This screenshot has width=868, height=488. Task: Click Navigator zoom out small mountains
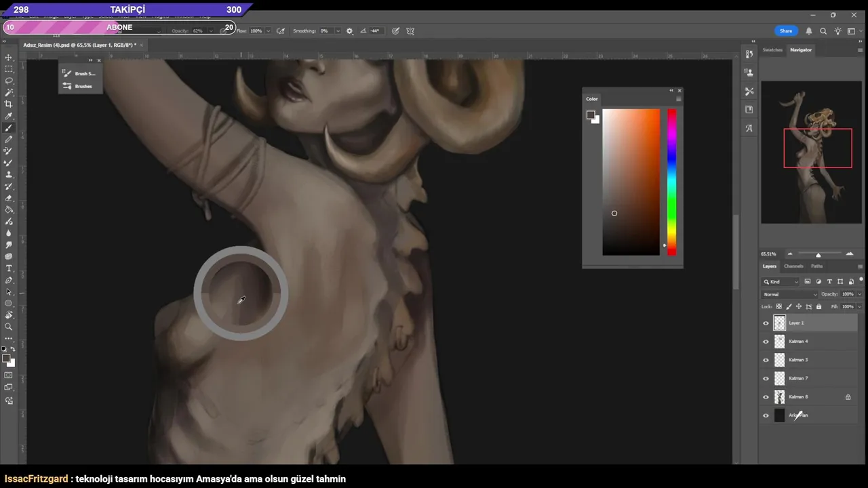(789, 254)
